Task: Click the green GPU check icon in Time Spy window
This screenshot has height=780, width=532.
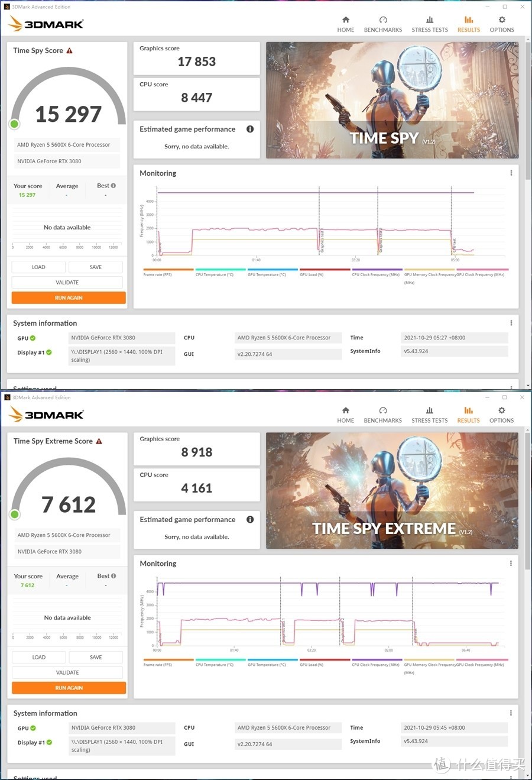Action: coord(33,338)
